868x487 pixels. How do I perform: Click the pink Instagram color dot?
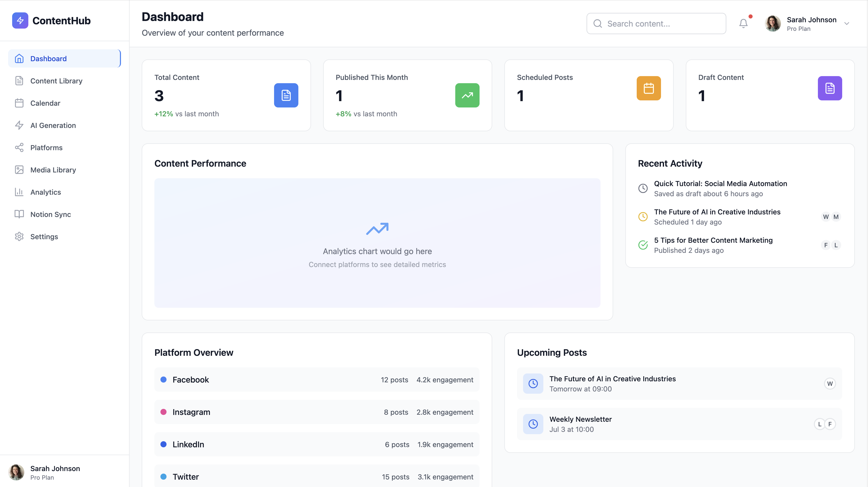(163, 412)
